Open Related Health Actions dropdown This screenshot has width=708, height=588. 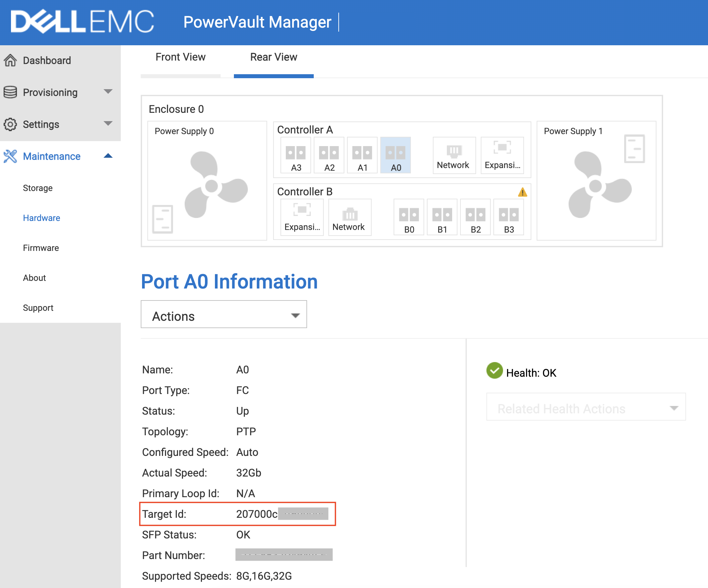(x=586, y=407)
